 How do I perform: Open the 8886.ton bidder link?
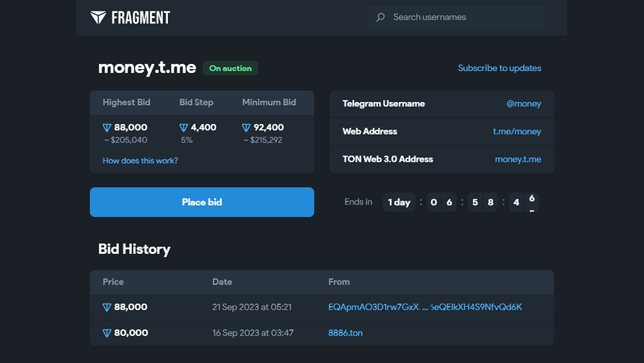(345, 333)
